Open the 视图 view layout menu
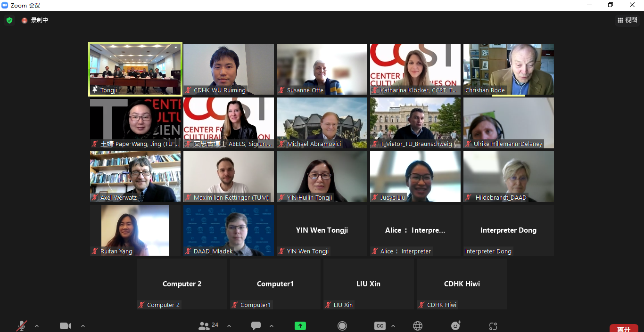Image resolution: width=644 pixels, height=332 pixels. (x=627, y=20)
